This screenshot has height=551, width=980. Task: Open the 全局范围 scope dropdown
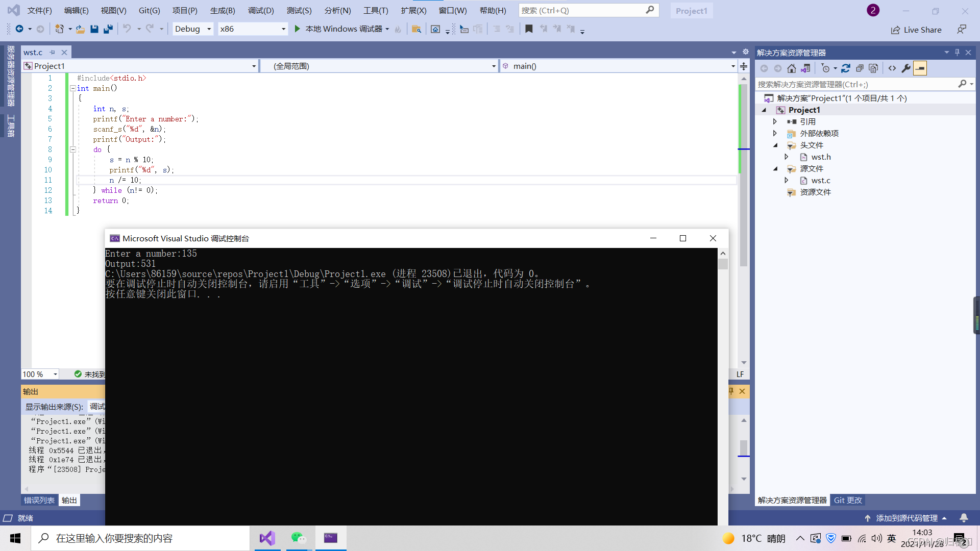(x=379, y=66)
